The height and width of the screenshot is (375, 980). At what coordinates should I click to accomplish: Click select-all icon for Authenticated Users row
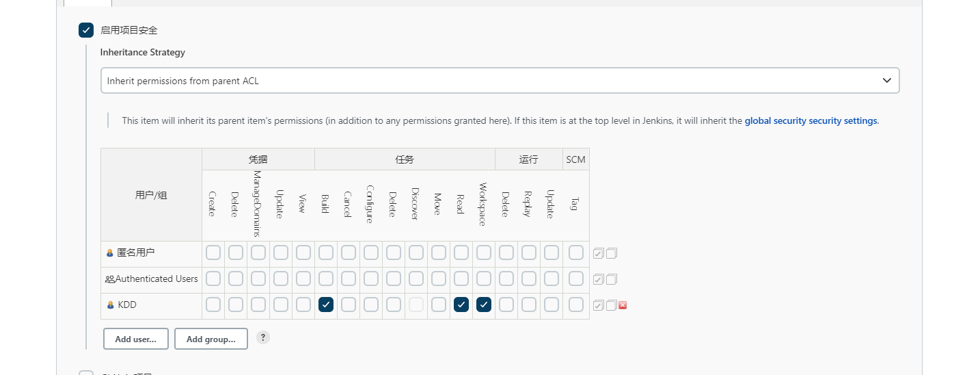(x=598, y=279)
